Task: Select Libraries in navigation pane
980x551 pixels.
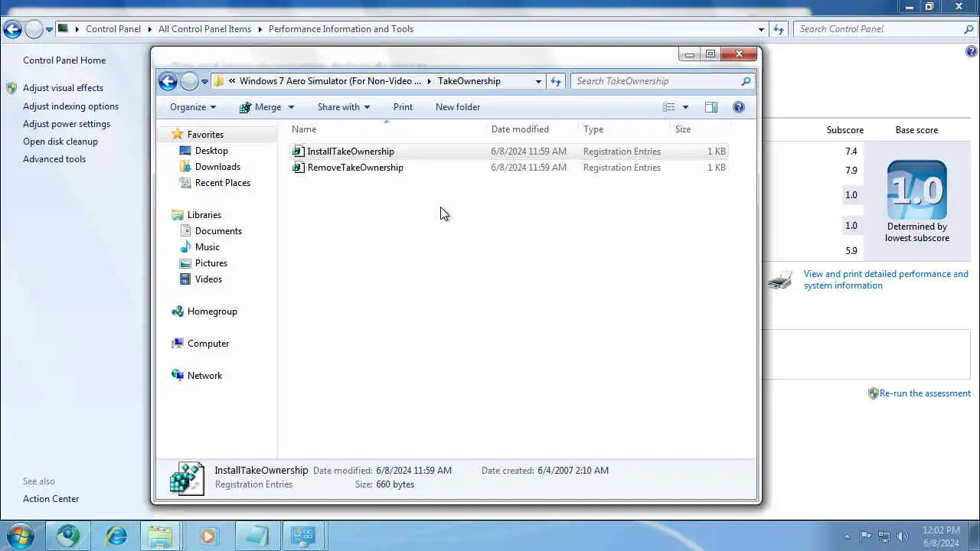Action: click(204, 215)
